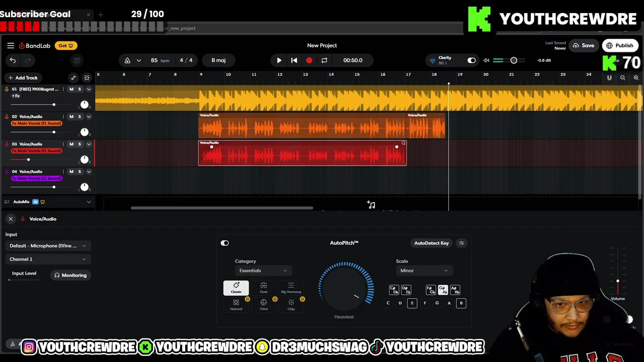The image size is (644, 362).
Task: Mute track 01
Action: (71, 89)
